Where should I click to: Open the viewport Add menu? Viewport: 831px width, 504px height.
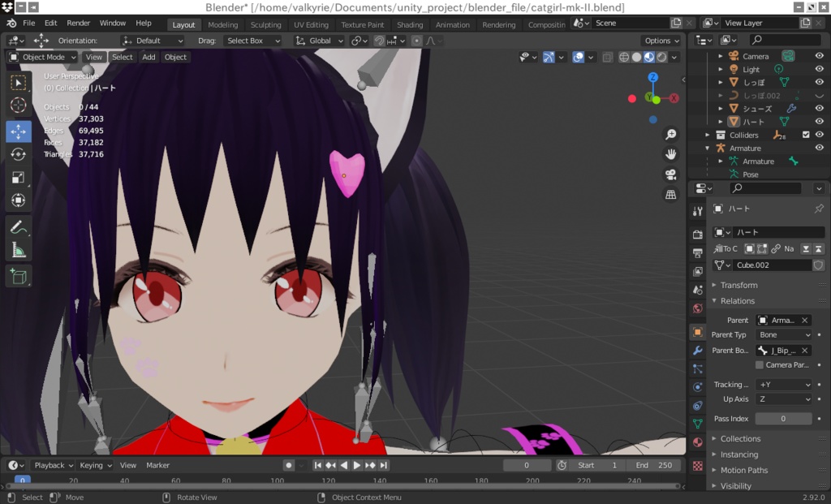[149, 58]
